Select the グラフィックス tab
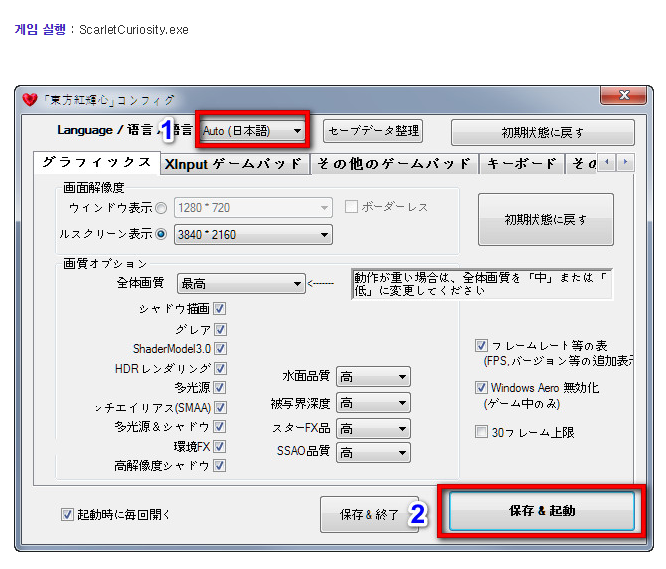 click(x=97, y=162)
